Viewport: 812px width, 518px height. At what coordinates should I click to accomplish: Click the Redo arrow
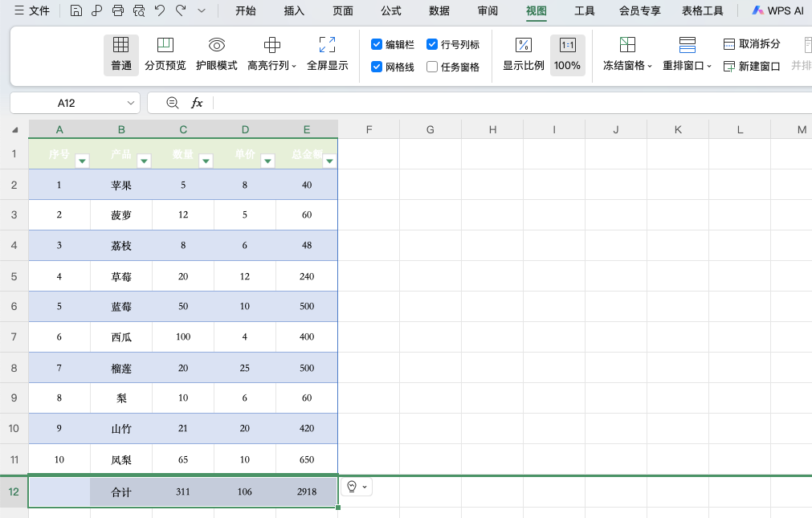181,10
